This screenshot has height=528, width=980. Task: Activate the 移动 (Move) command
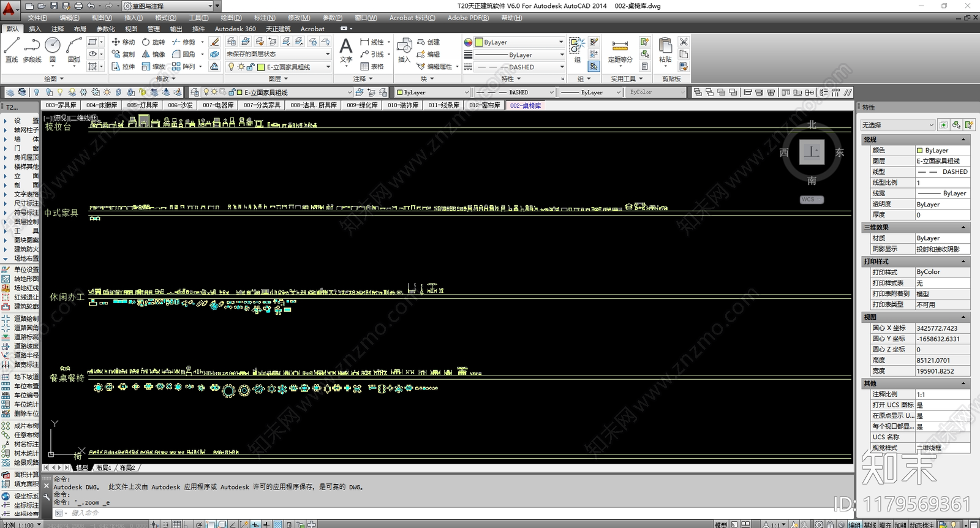tap(123, 42)
